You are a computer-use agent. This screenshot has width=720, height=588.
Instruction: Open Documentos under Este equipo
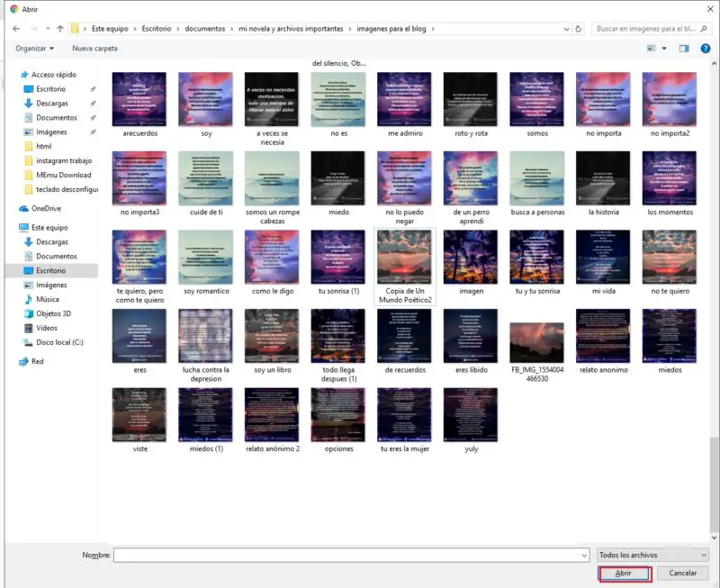57,256
